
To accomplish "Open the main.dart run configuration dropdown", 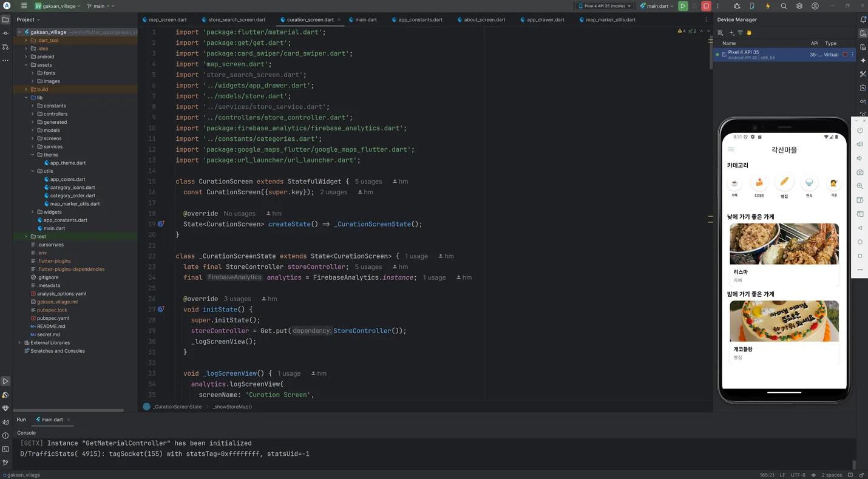I will click(x=657, y=6).
